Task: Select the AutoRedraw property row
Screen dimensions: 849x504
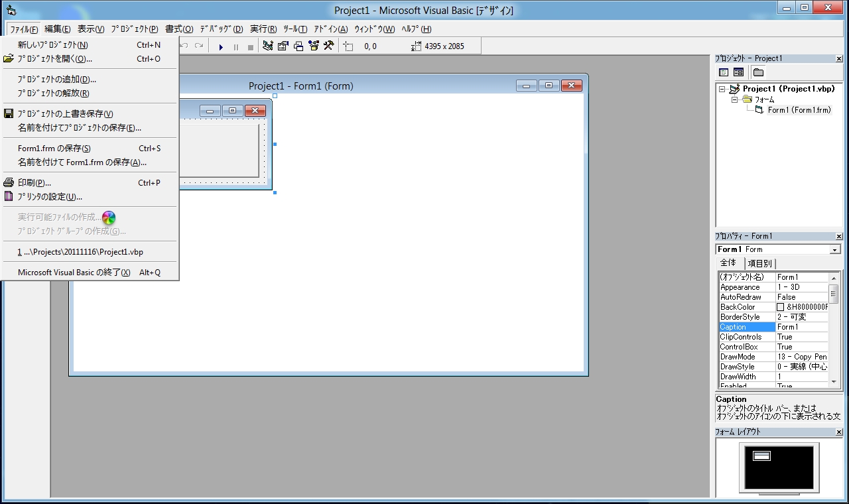Action: [x=773, y=297]
